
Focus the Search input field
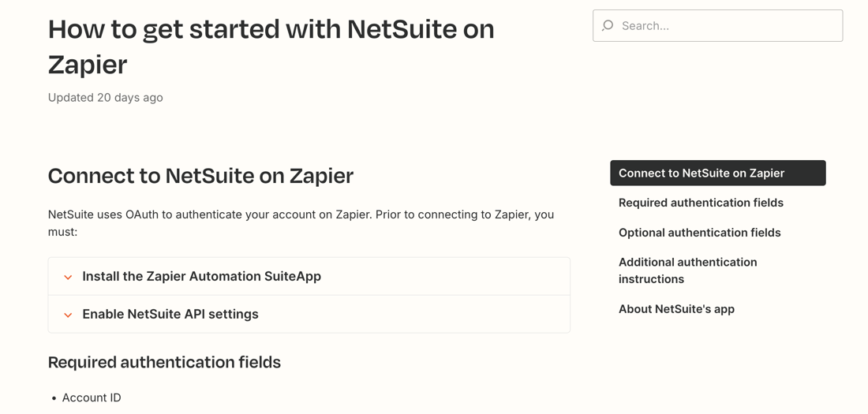pyautogui.click(x=726, y=26)
